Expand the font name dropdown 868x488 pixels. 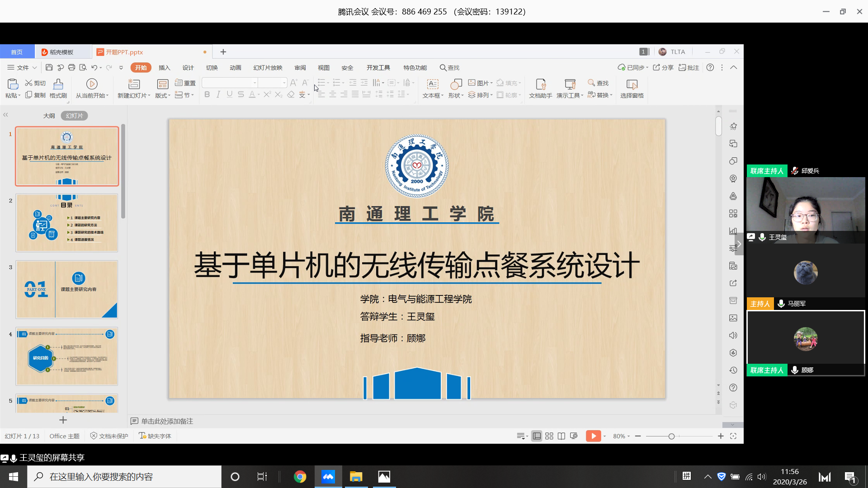point(255,83)
